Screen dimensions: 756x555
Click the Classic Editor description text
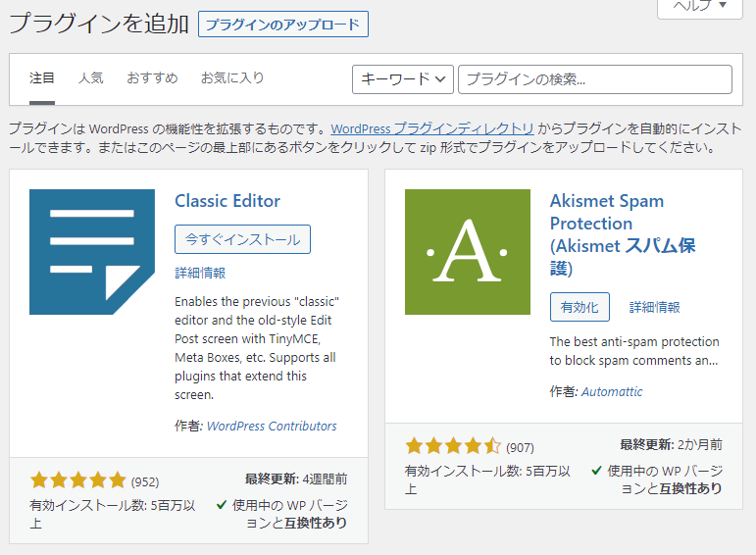(x=257, y=348)
